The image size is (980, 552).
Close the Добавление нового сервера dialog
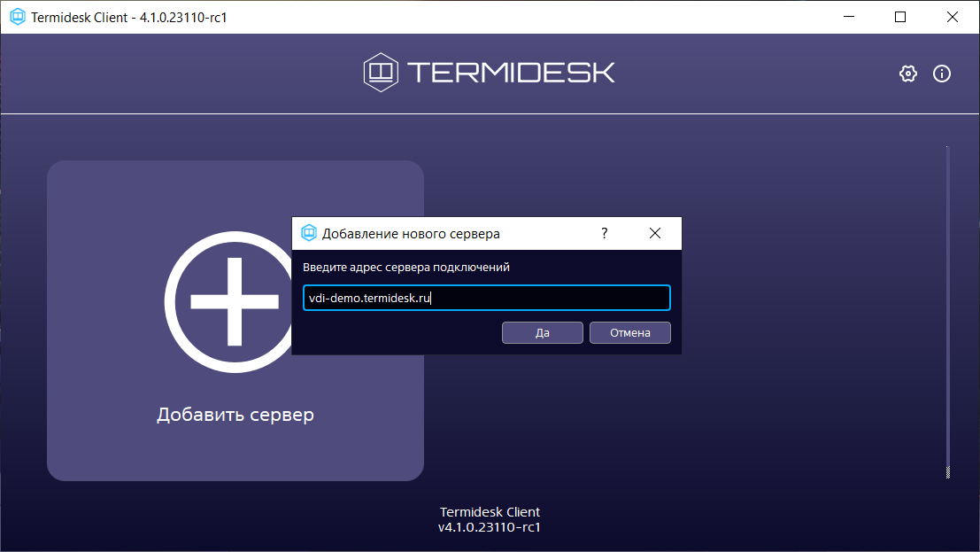[655, 233]
